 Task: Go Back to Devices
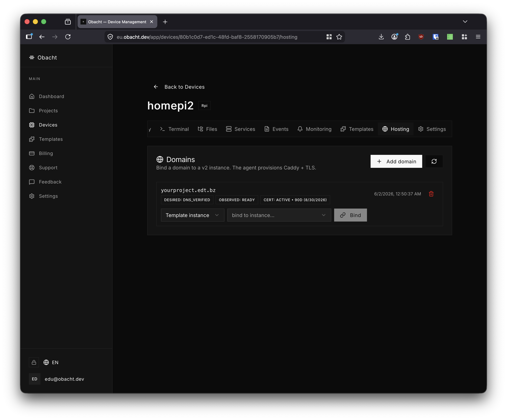click(x=179, y=87)
